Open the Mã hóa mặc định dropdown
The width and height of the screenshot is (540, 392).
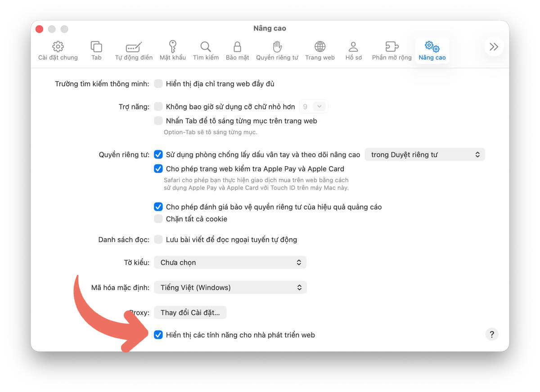(x=230, y=287)
